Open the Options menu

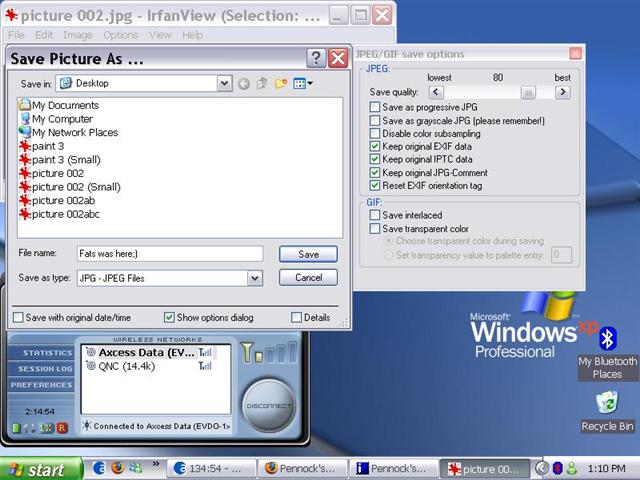121,35
